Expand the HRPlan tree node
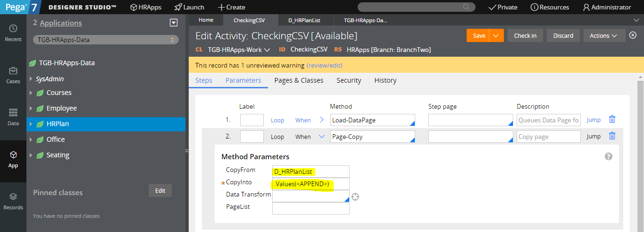 tap(31, 124)
